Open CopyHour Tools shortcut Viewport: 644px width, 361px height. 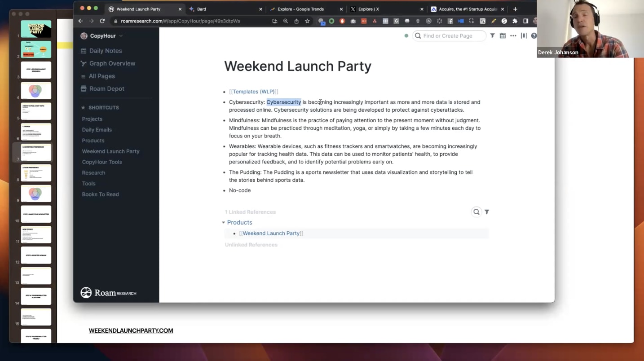click(x=101, y=162)
